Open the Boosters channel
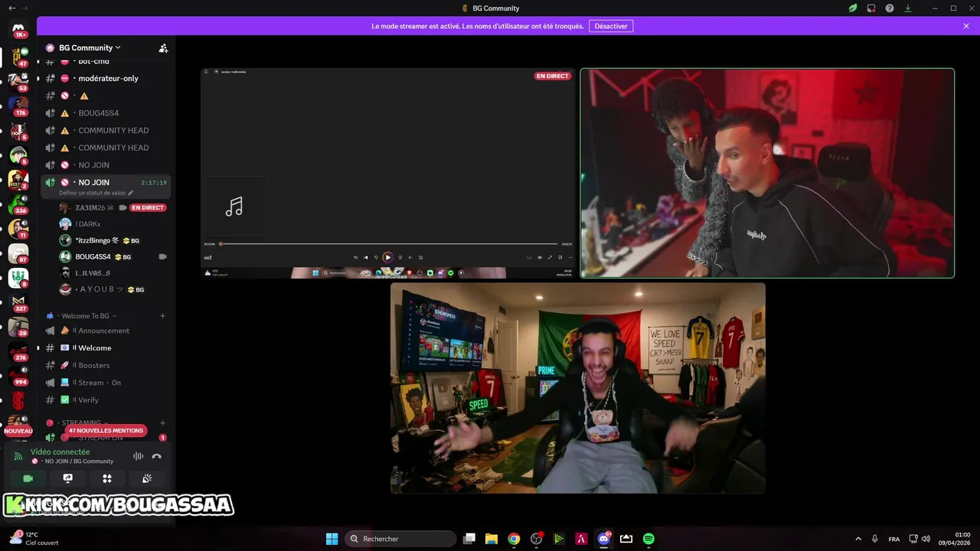980x551 pixels. click(106, 365)
